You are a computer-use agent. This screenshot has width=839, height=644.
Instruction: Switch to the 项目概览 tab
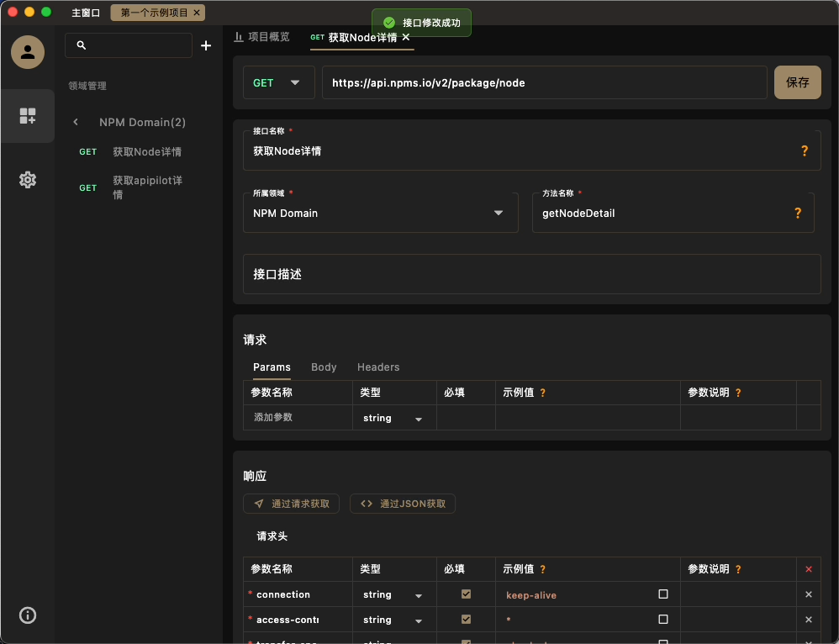coord(262,37)
